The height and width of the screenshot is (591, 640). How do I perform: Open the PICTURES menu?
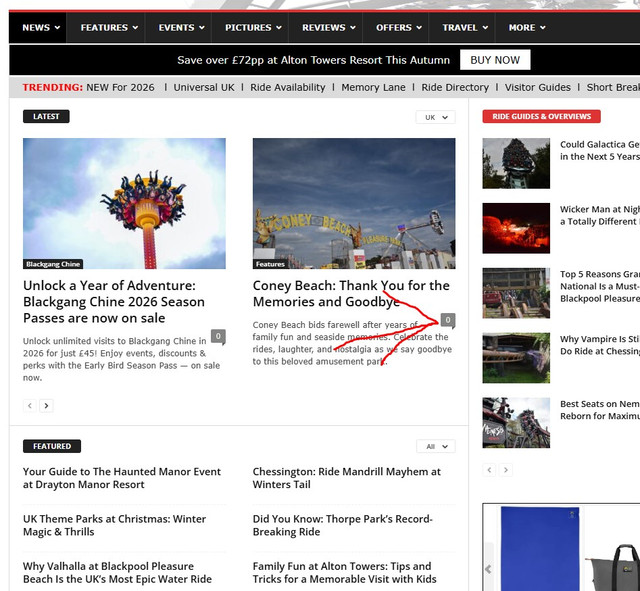click(253, 27)
